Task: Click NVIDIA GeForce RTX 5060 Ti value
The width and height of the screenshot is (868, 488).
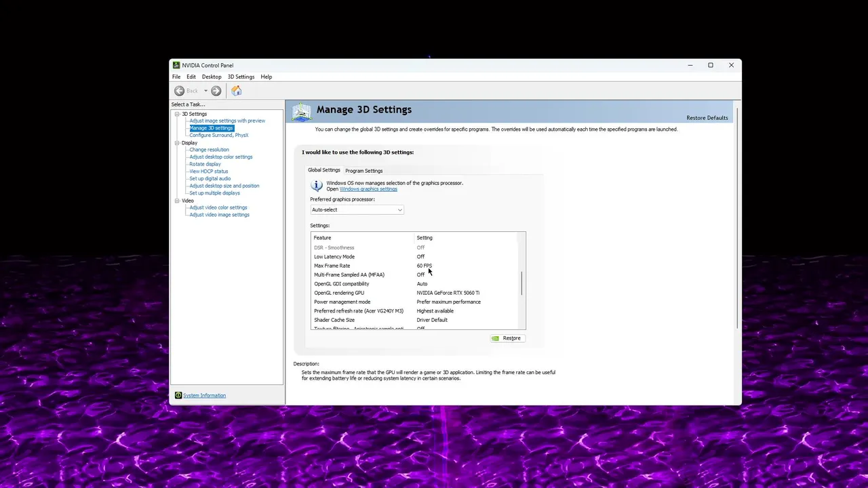Action: click(448, 293)
